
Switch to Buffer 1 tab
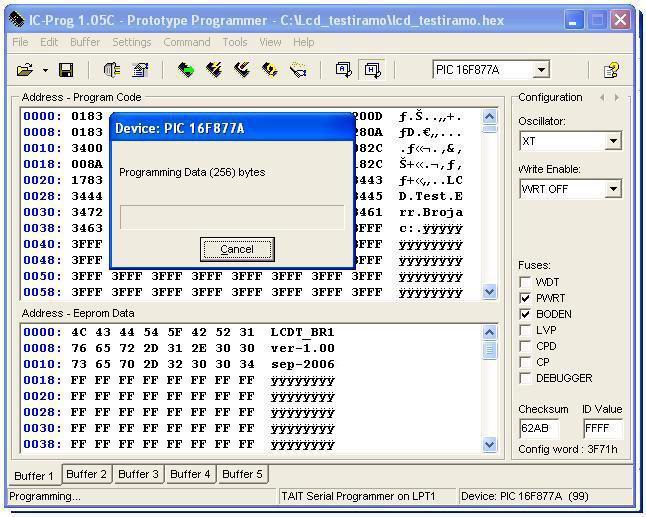point(34,476)
